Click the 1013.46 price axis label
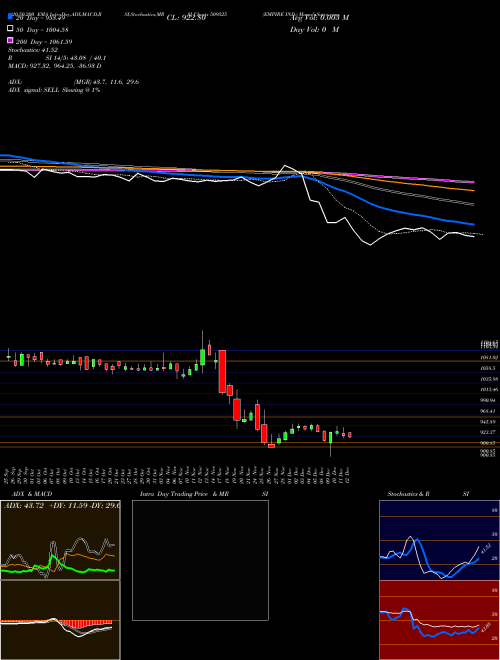 [x=489, y=389]
